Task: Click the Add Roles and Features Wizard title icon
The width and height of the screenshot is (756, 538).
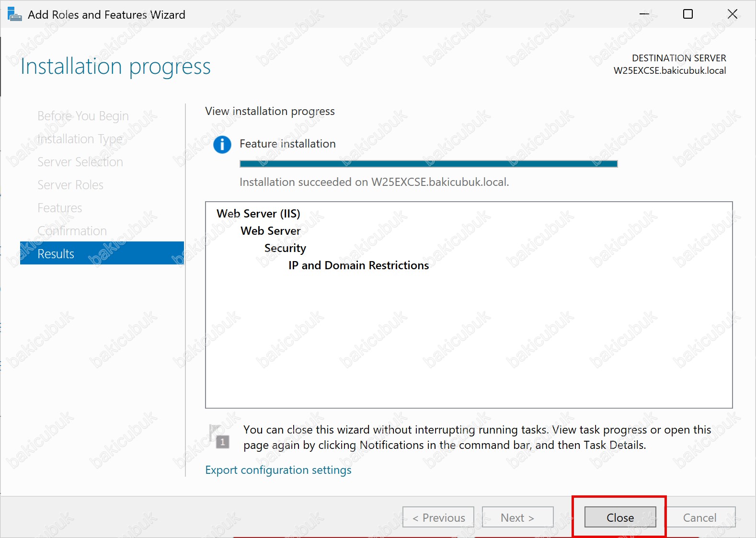Action: tap(14, 14)
